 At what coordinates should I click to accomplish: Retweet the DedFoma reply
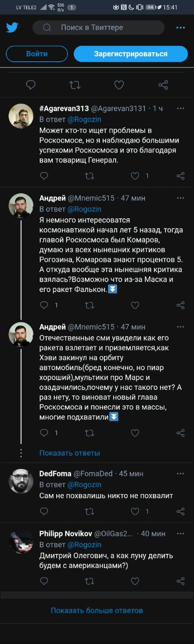coord(89,511)
